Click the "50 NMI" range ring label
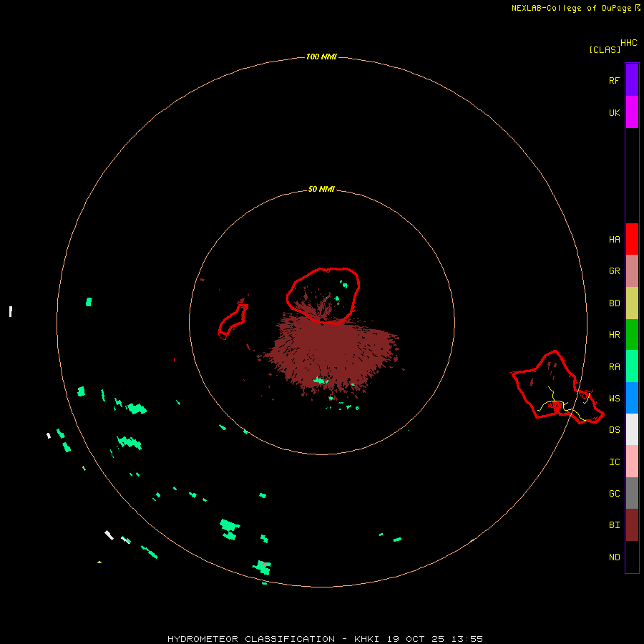Image resolution: width=644 pixels, height=644 pixels. (x=321, y=190)
